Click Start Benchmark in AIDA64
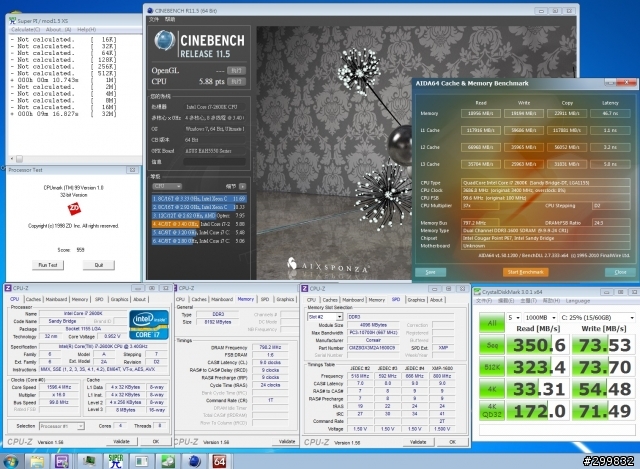The image size is (640, 469). (x=525, y=272)
